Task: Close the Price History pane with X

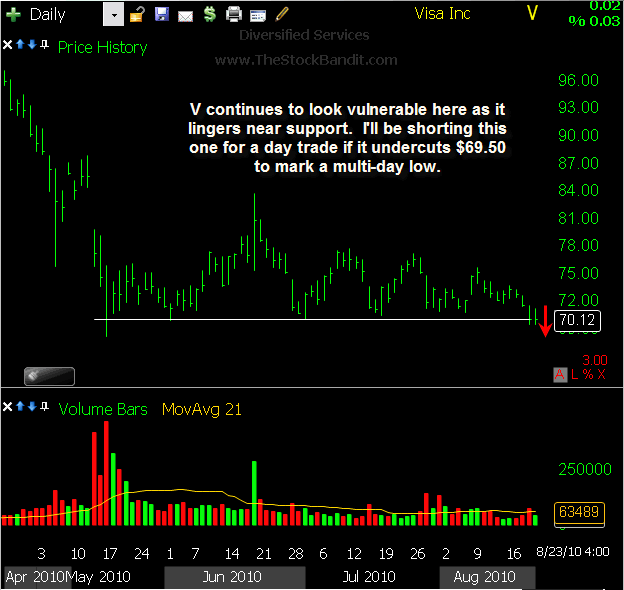Action: 7,45
